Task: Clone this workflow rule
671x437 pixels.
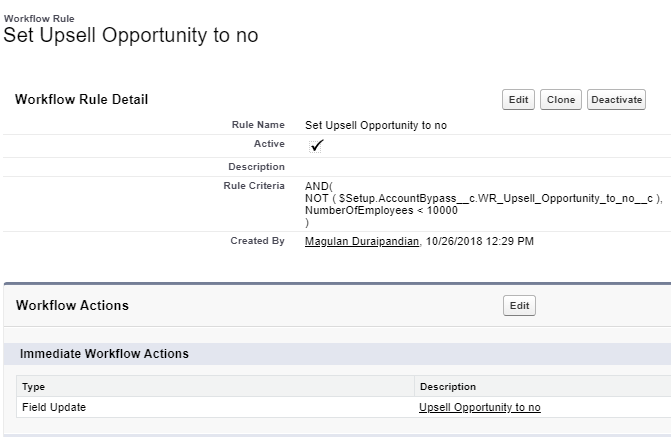Action: pyautogui.click(x=561, y=100)
